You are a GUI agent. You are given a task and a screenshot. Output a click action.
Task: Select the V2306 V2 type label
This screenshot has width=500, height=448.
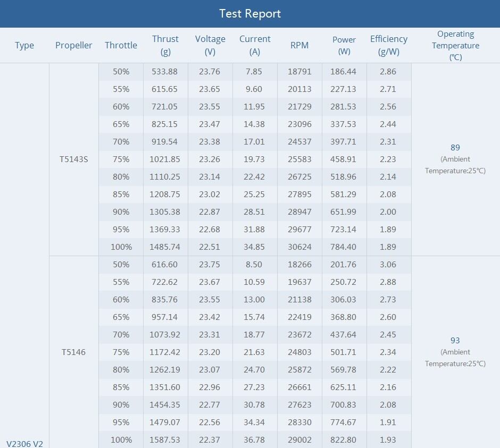tap(24, 443)
